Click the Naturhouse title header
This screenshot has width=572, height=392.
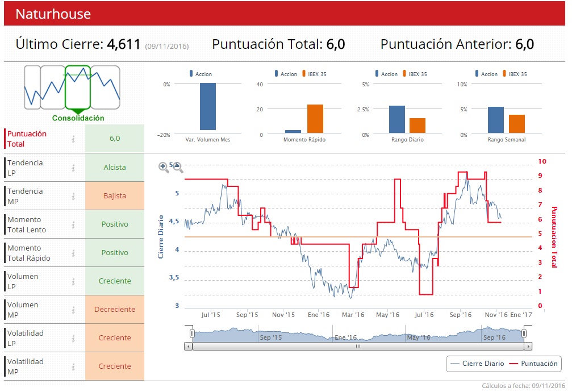point(53,14)
